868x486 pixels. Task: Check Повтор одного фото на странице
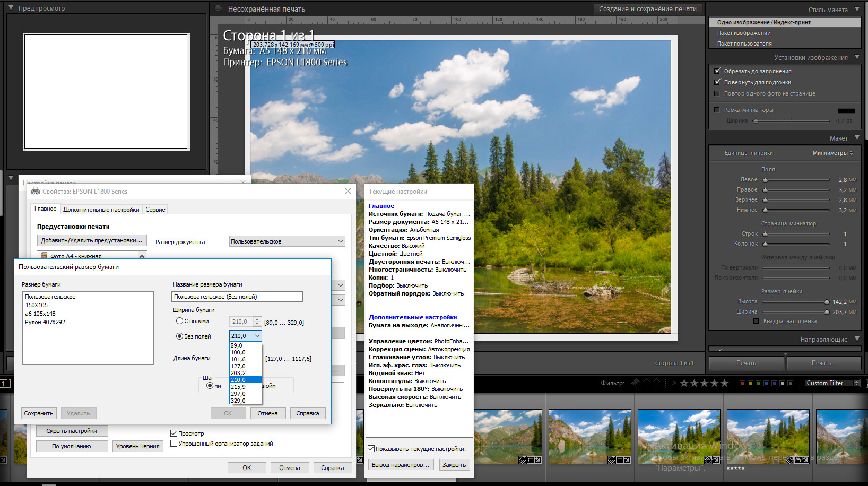pos(717,93)
